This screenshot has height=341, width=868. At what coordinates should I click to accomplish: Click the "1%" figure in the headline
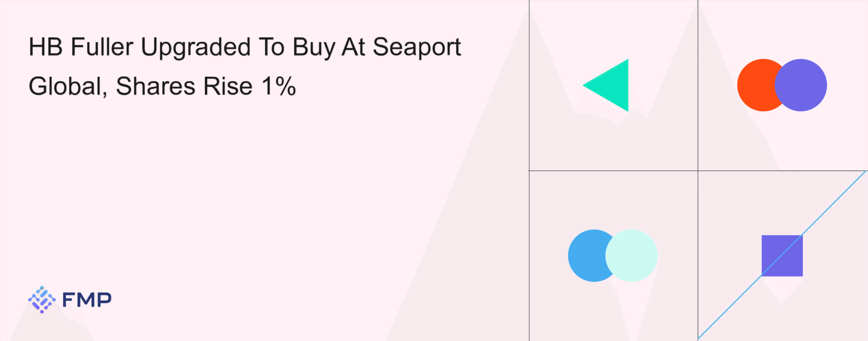click(x=279, y=86)
